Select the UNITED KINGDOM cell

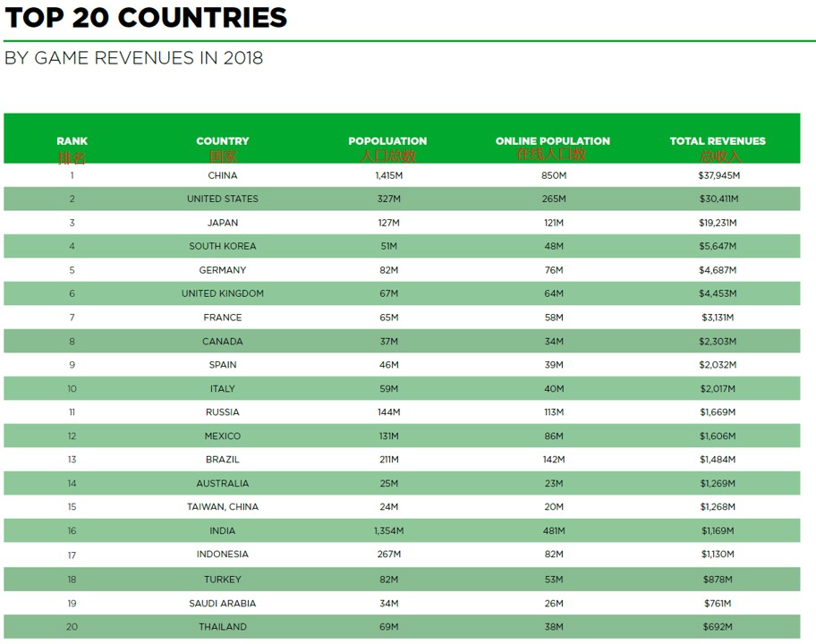coord(223,293)
